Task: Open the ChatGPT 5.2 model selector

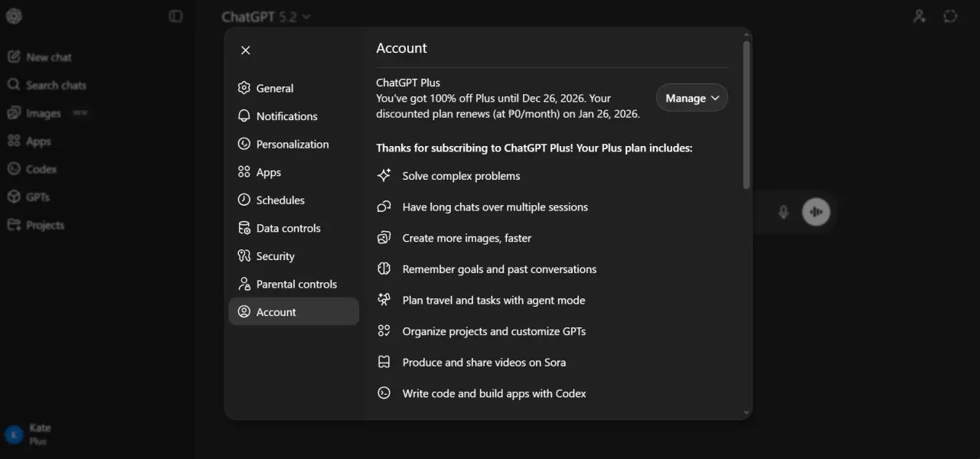Action: point(266,16)
